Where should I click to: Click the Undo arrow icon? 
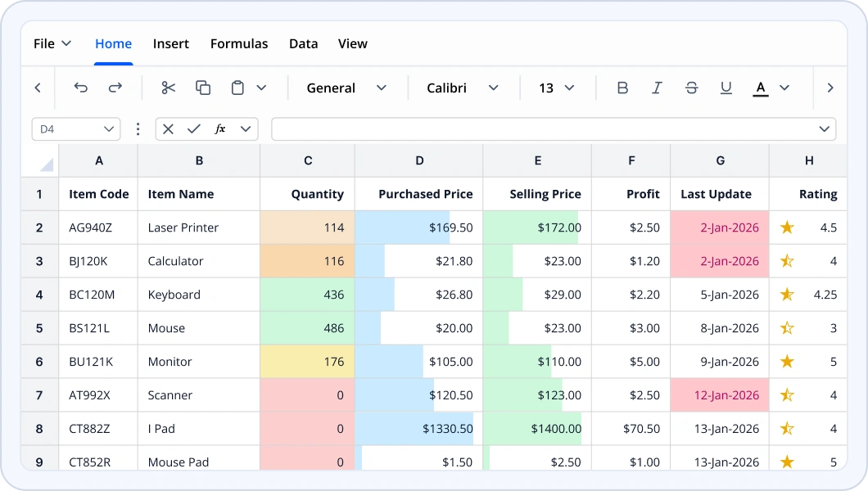80,88
